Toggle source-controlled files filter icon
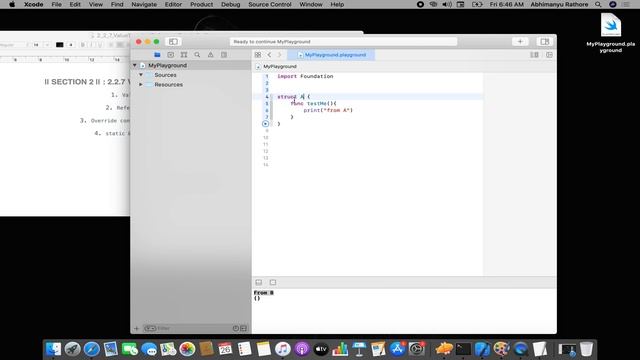The image size is (640, 360). 244,328
